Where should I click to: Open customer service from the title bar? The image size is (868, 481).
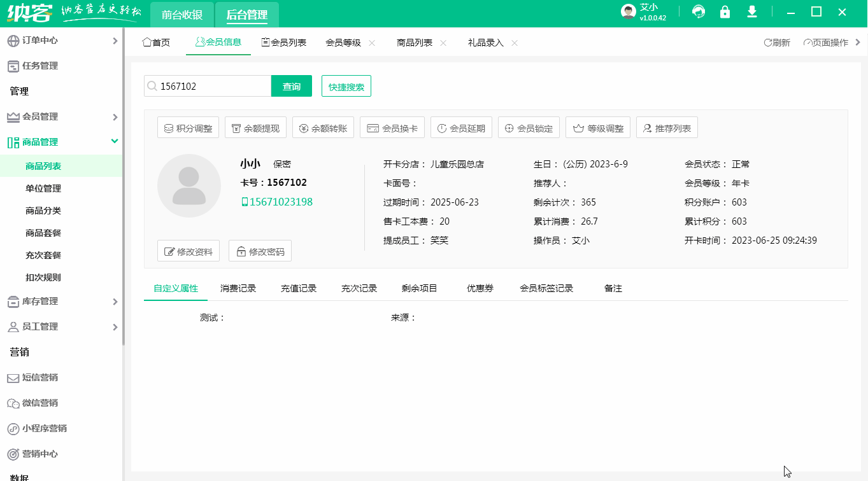click(x=698, y=11)
